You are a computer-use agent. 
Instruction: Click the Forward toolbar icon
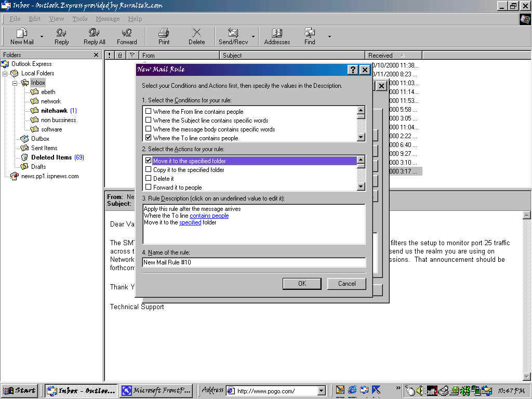(127, 36)
